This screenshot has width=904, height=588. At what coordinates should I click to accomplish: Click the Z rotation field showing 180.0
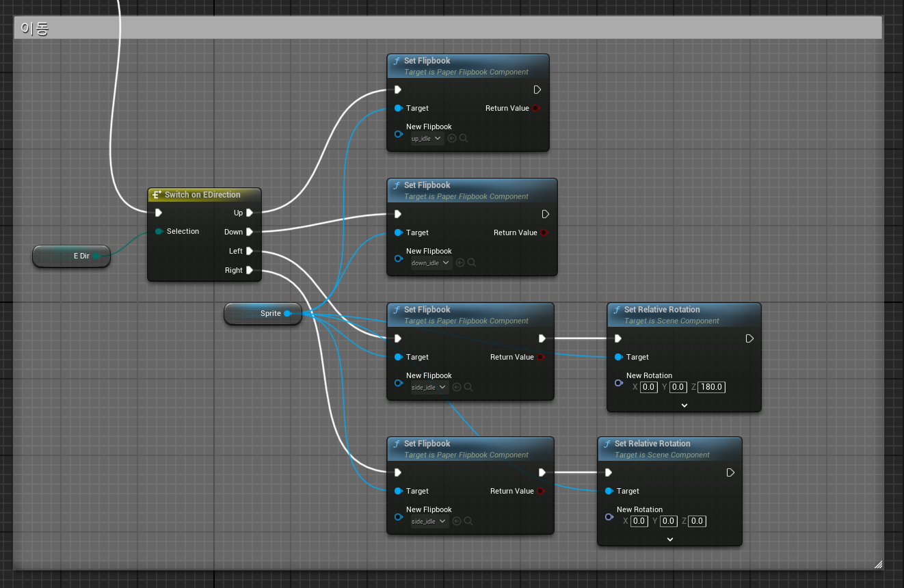(x=712, y=387)
